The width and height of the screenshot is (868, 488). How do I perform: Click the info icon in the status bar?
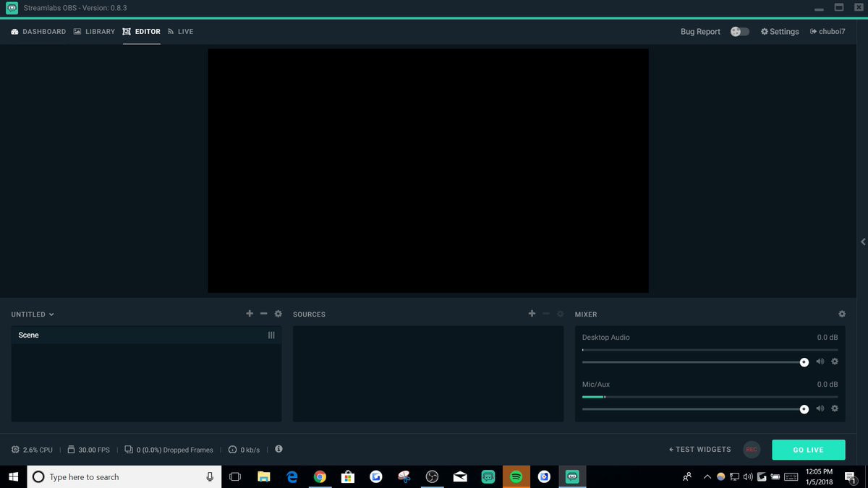click(x=278, y=449)
